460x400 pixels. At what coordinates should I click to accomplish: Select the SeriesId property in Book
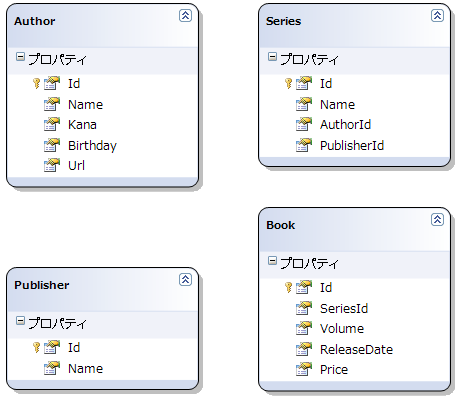344,308
